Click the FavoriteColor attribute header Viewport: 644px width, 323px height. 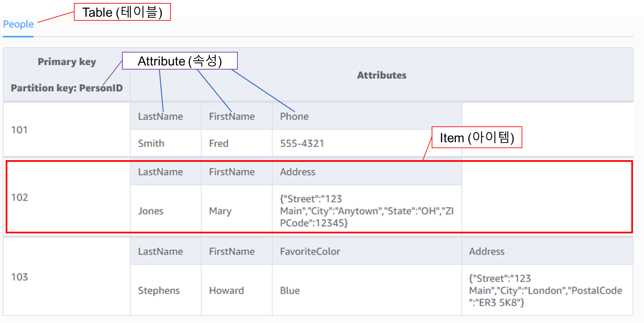point(310,251)
